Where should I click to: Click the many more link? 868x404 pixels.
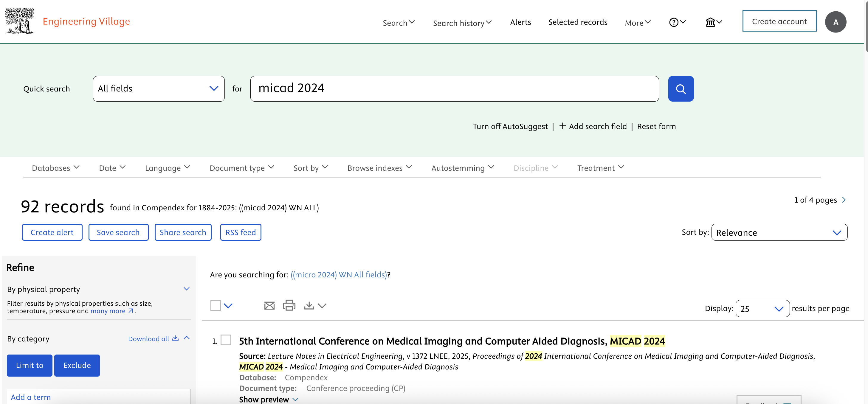(x=108, y=311)
